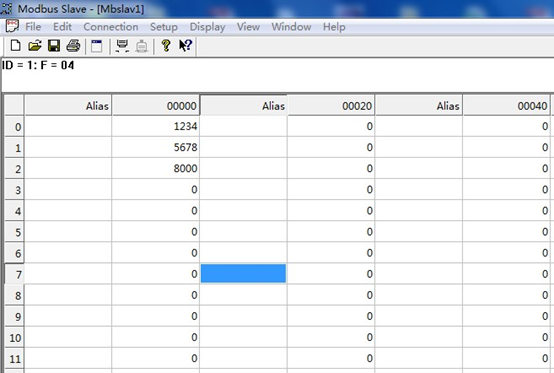This screenshot has width=554, height=373.
Task: Select the cell containing value 8000
Action: coord(155,168)
